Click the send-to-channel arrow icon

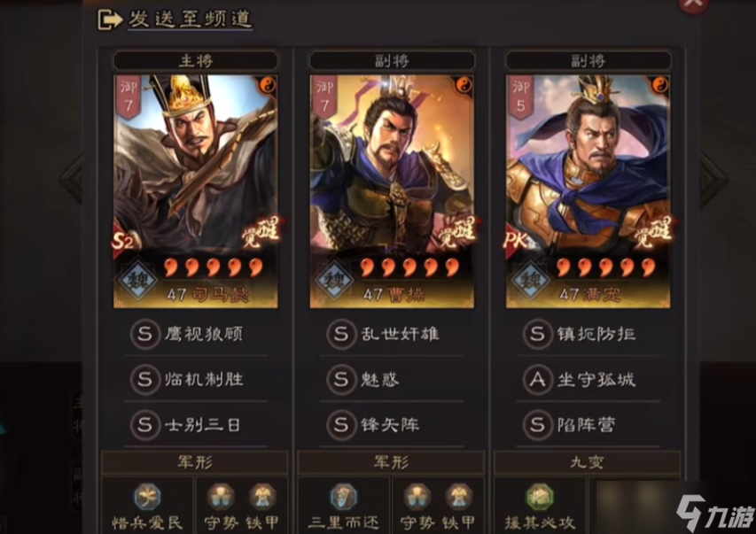109,19
